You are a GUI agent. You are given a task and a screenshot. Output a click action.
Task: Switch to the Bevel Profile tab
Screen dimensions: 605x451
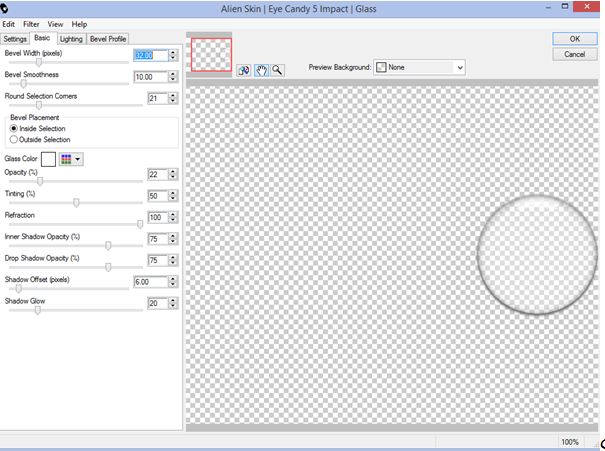(x=108, y=39)
